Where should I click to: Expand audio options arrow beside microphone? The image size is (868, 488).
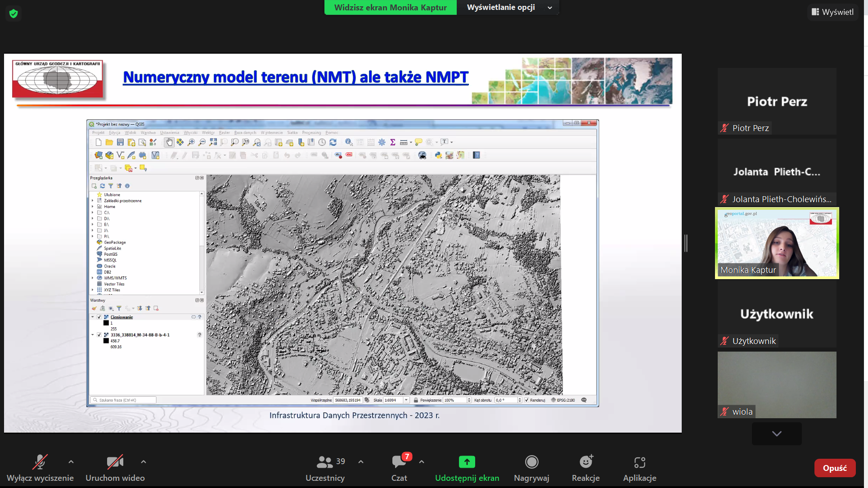pos(71,462)
